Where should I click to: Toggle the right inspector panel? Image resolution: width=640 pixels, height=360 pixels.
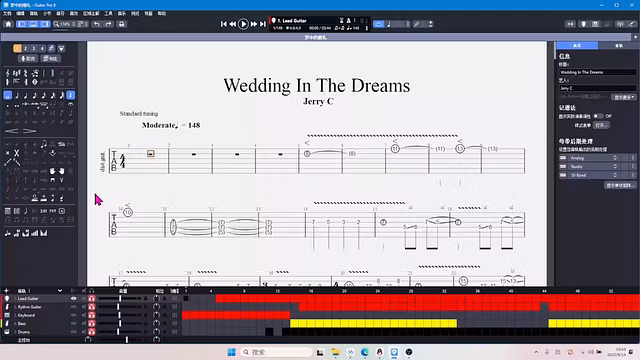tap(45, 24)
